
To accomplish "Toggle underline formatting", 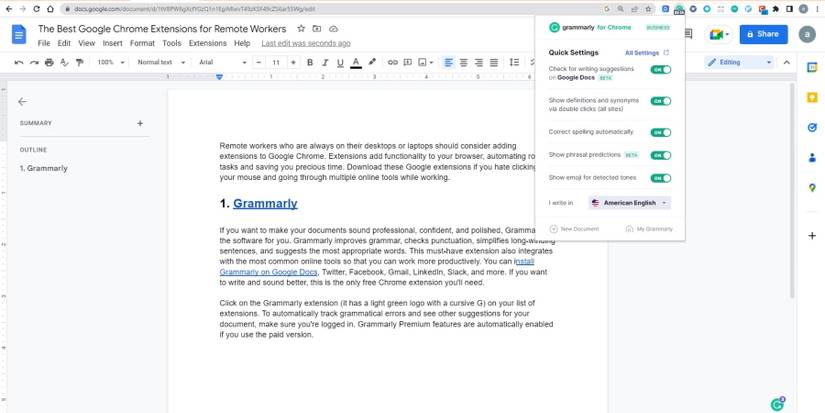I will tap(340, 63).
